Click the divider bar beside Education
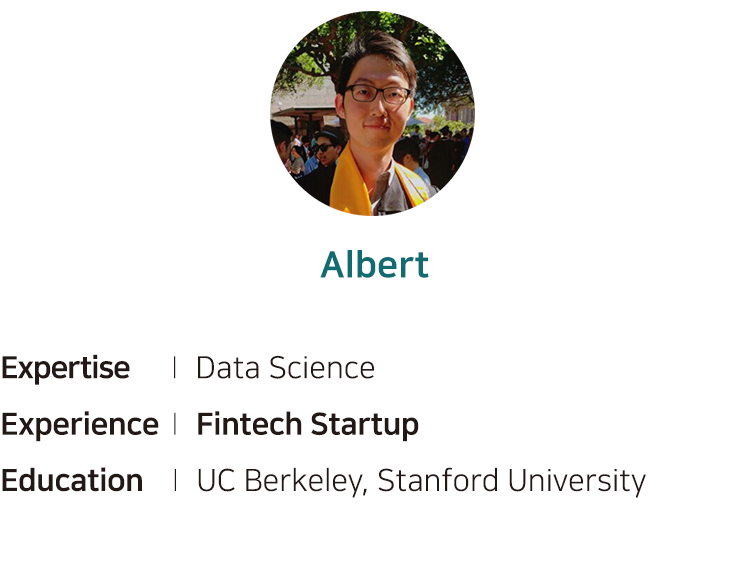744x573 pixels. click(175, 480)
